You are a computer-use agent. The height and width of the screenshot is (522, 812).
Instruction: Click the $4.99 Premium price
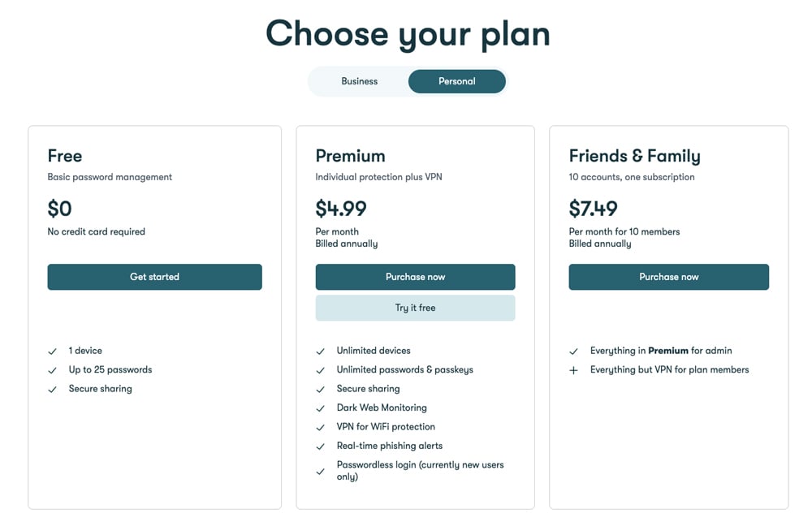pos(341,209)
